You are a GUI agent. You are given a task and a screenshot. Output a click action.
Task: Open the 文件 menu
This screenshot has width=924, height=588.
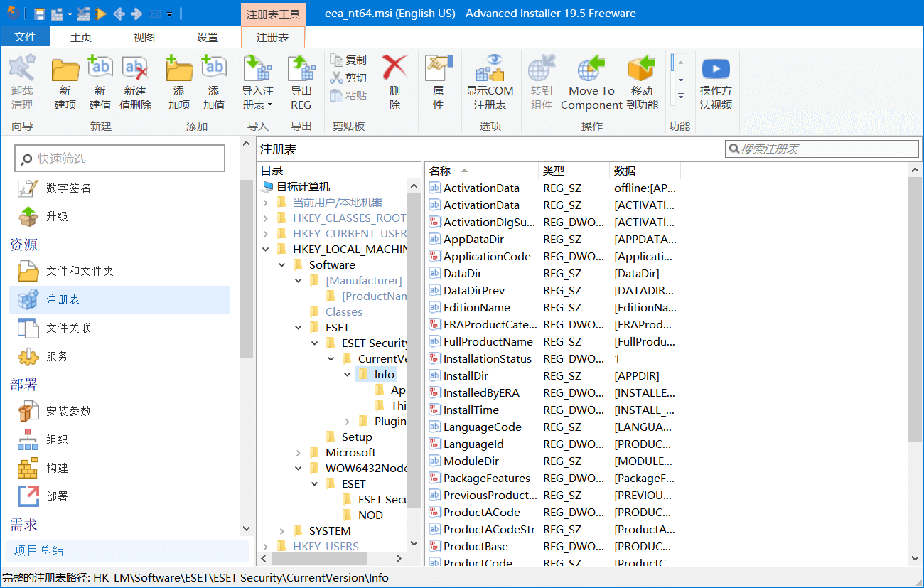(x=25, y=37)
